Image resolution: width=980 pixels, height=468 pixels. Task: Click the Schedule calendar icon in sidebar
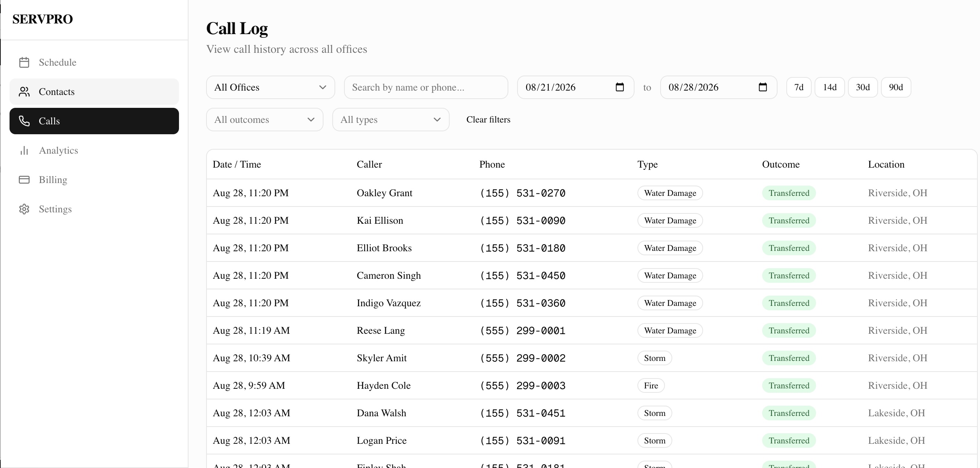24,62
